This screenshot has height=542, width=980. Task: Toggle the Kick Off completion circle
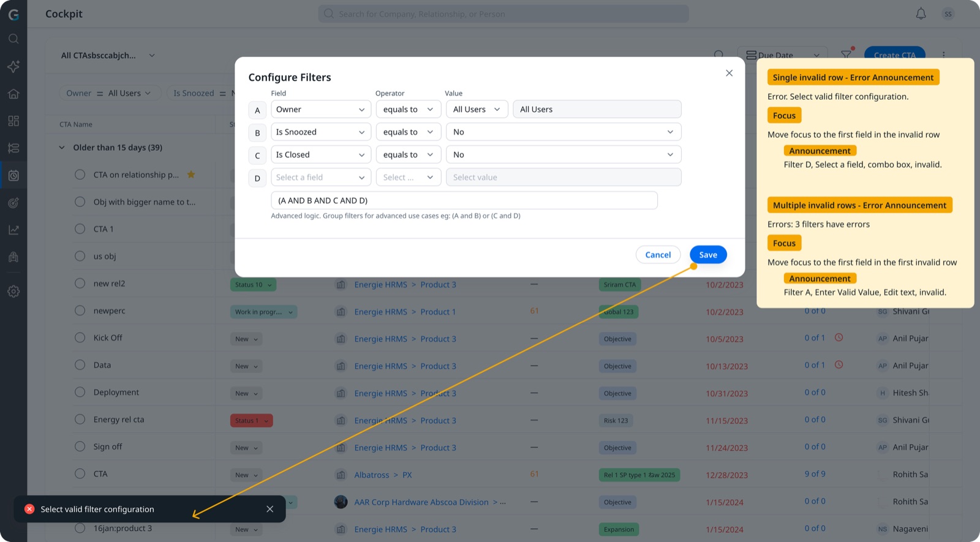(x=80, y=337)
